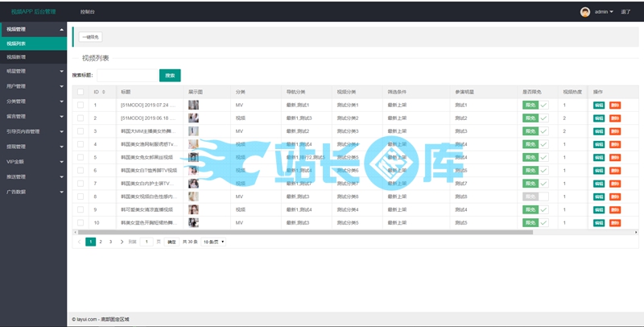This screenshot has width=644, height=327.
Task: Open the 10条/页 page-size dropdown
Action: pos(213,242)
